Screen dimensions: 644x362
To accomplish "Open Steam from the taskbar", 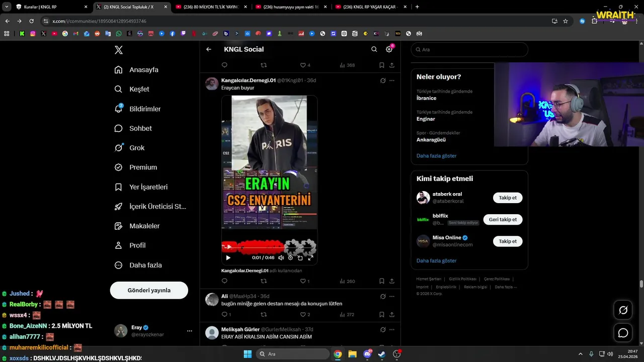I will tap(382, 354).
